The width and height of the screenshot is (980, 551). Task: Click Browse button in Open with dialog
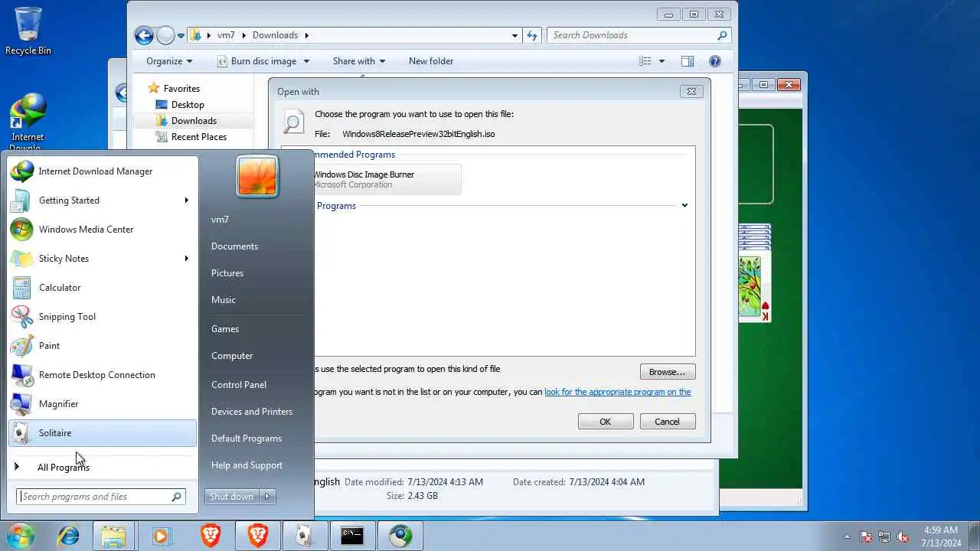point(668,372)
